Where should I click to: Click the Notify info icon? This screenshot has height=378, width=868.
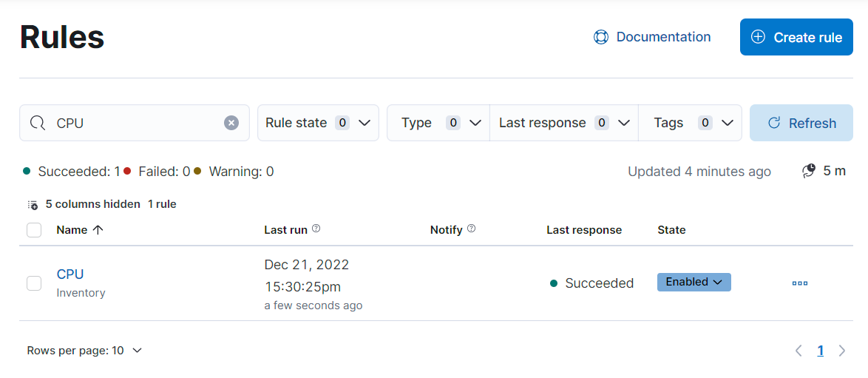[x=472, y=229]
